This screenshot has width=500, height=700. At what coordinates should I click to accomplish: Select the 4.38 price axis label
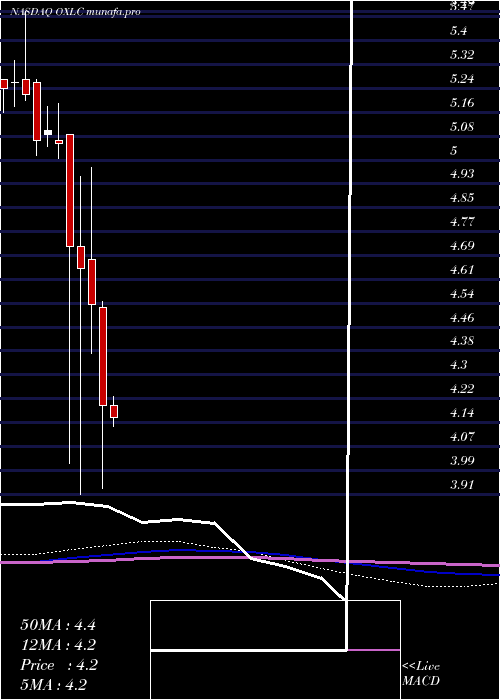coord(462,342)
